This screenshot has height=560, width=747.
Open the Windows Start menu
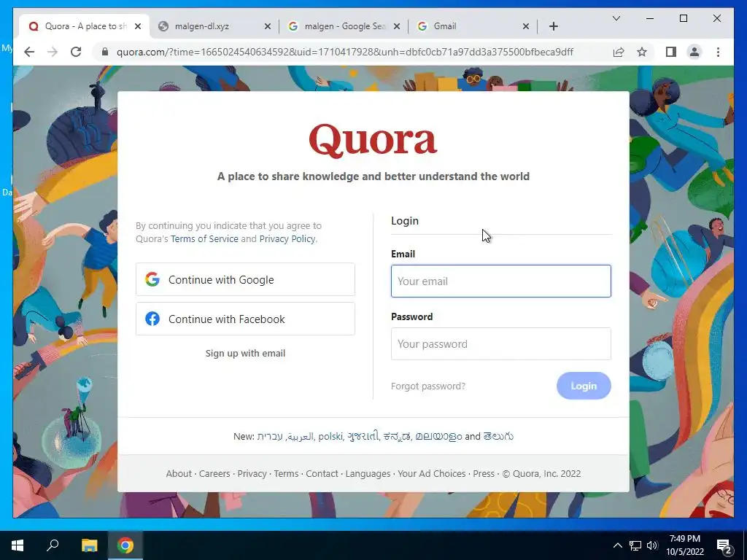pos(18,545)
